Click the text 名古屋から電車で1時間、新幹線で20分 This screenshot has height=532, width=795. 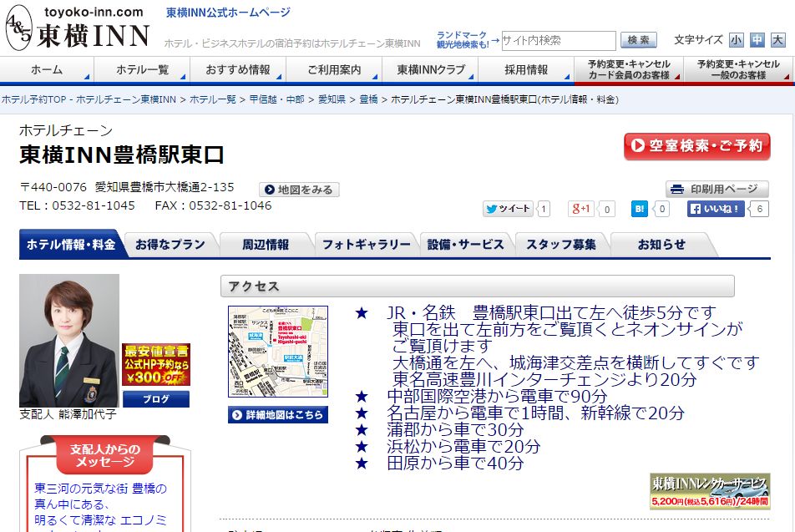click(535, 413)
